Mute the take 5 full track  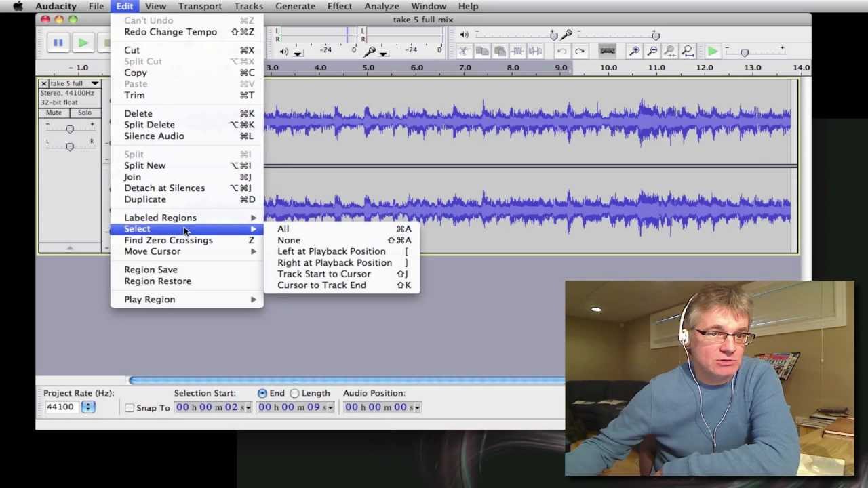(x=54, y=113)
